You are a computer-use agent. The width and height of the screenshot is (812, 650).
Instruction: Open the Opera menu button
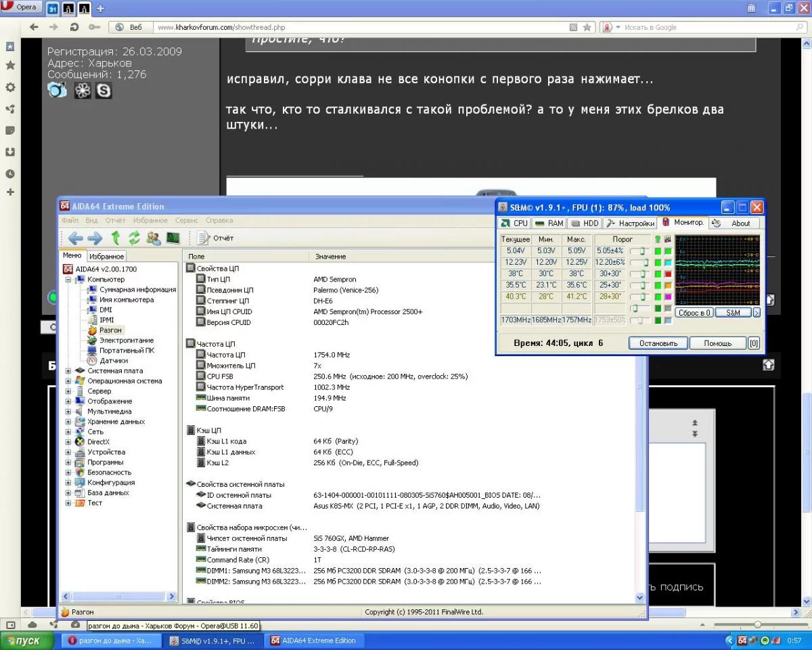click(20, 7)
